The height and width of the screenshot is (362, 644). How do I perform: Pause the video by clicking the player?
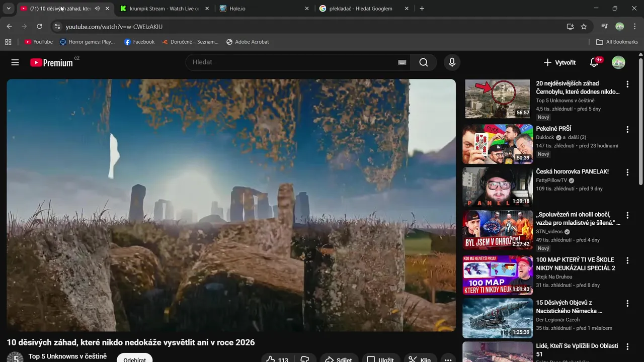click(231, 205)
